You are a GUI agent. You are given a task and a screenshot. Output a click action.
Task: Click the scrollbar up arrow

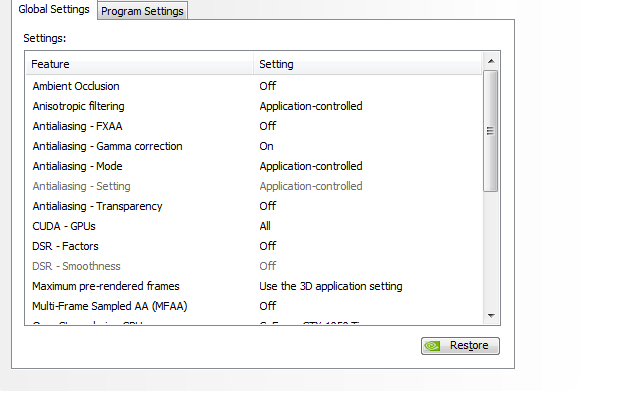point(491,61)
